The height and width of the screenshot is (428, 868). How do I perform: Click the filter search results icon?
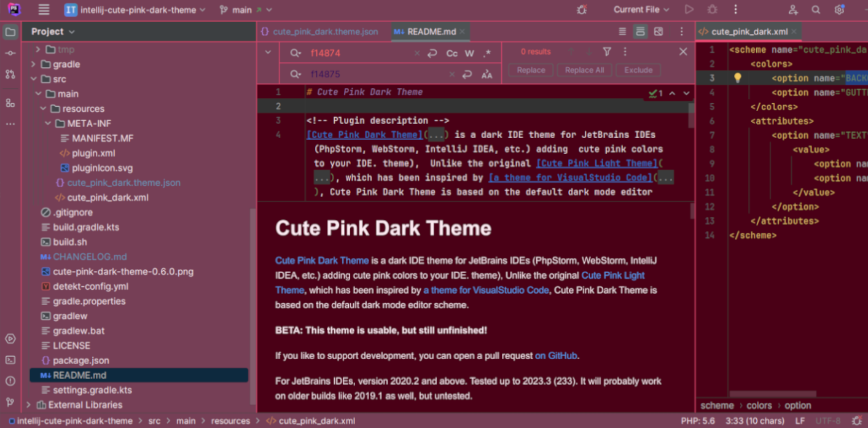607,52
